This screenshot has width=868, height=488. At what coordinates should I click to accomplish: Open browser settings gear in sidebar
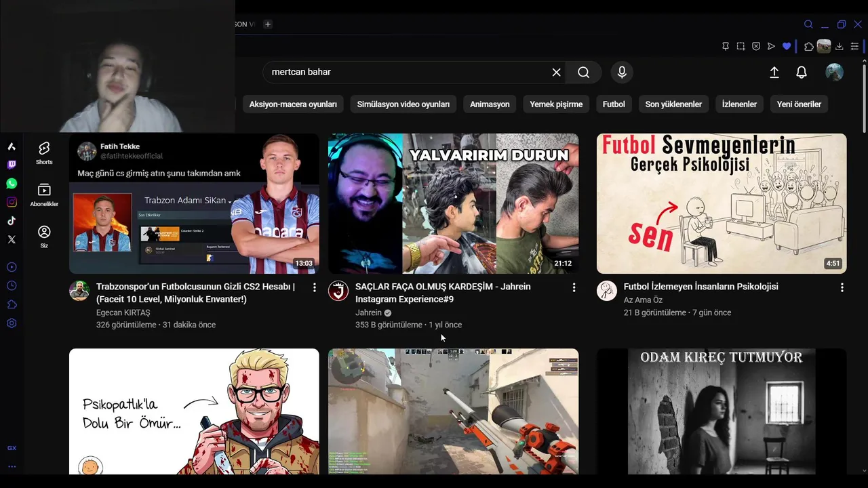point(12,323)
